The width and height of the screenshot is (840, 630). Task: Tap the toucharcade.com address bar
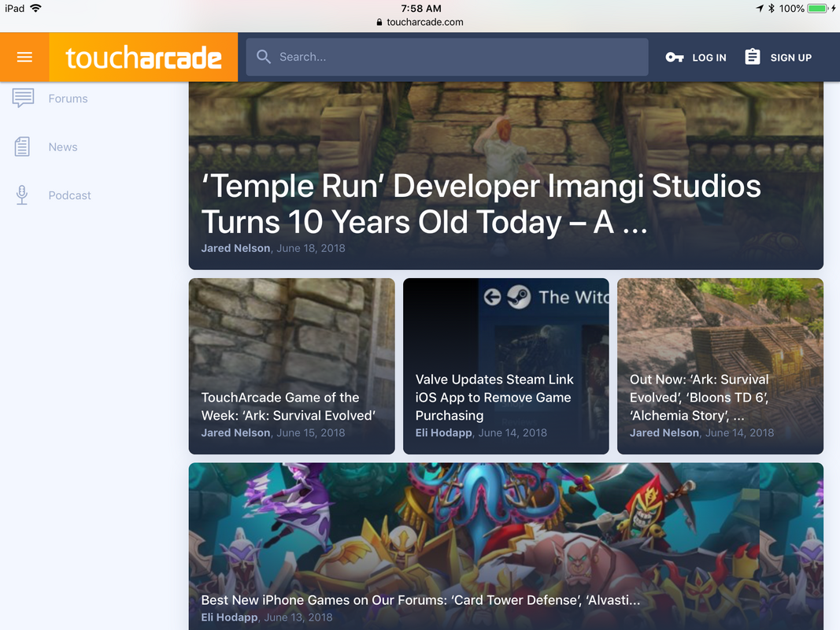click(420, 22)
